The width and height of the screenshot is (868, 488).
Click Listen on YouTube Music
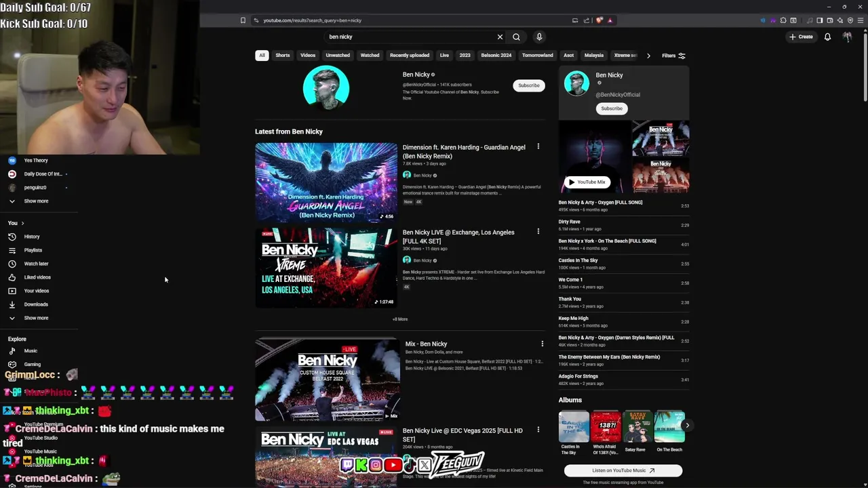tap(623, 470)
